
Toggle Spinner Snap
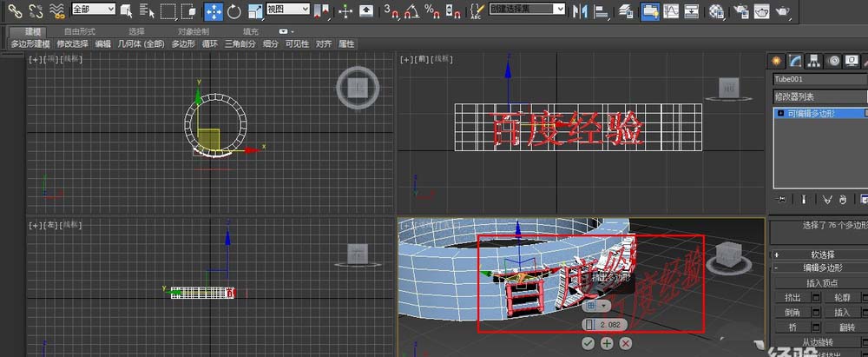[x=451, y=10]
